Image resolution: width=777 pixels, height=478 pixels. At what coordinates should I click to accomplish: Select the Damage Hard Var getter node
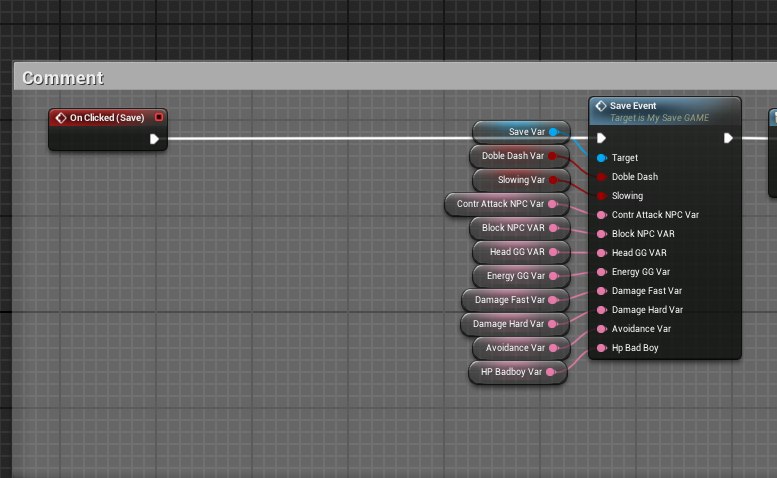(515, 324)
